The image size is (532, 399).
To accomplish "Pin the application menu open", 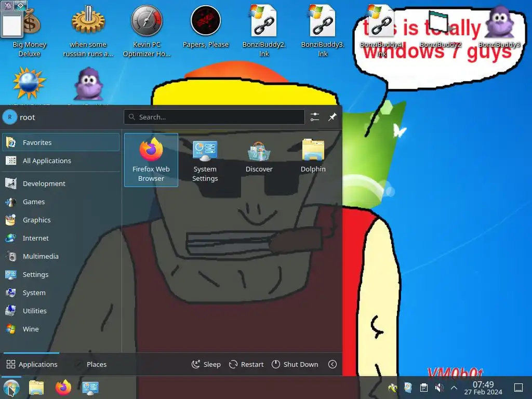I will [332, 117].
